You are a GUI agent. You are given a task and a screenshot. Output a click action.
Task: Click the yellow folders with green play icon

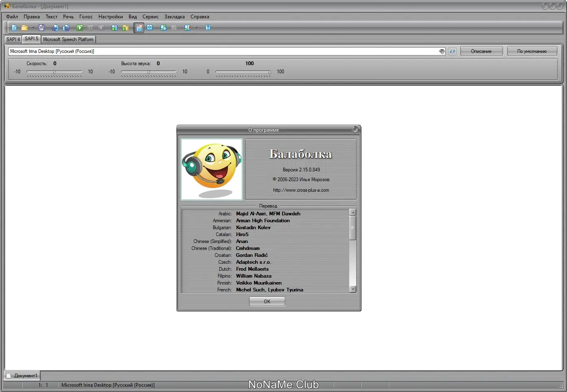pos(125,28)
